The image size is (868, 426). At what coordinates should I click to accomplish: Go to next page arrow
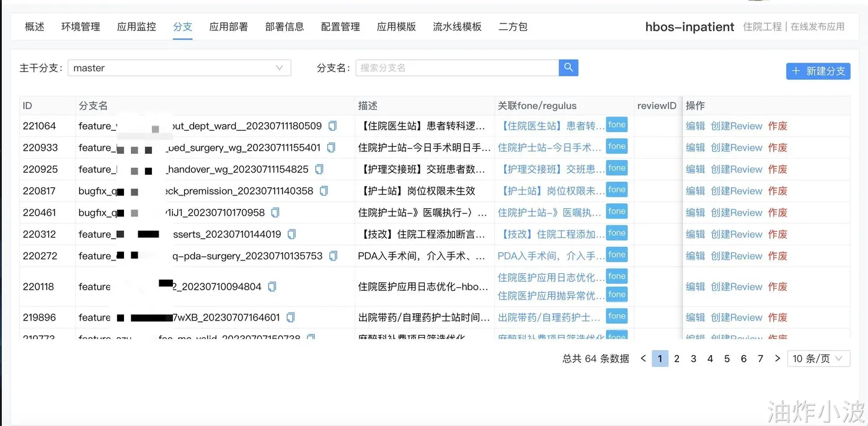click(777, 358)
